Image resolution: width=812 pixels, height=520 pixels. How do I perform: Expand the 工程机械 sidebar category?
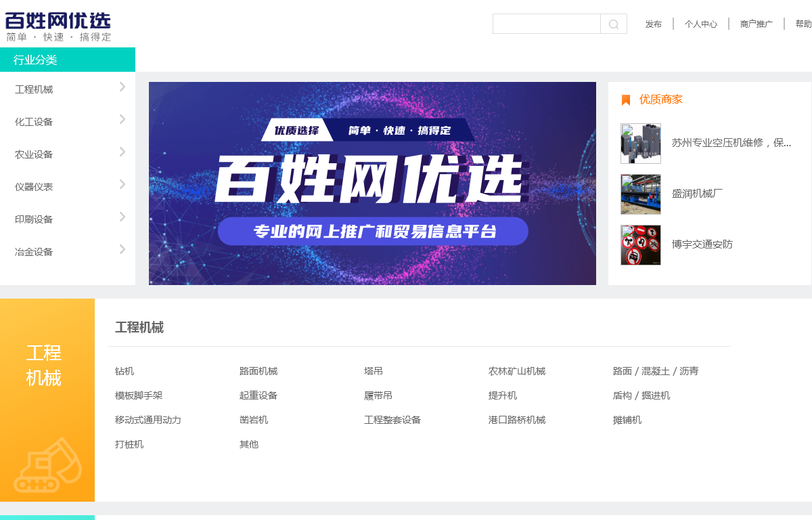tap(68, 89)
